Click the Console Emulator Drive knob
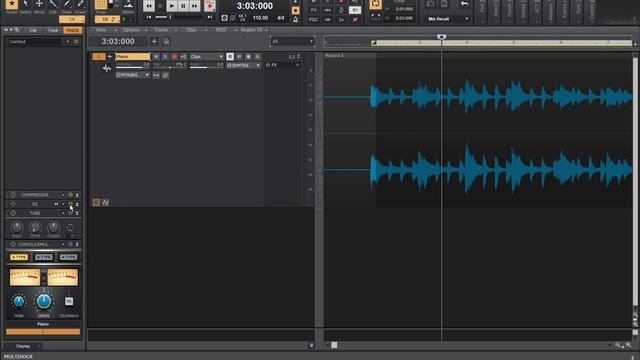Image resolution: width=640 pixels, height=360 pixels. click(44, 302)
